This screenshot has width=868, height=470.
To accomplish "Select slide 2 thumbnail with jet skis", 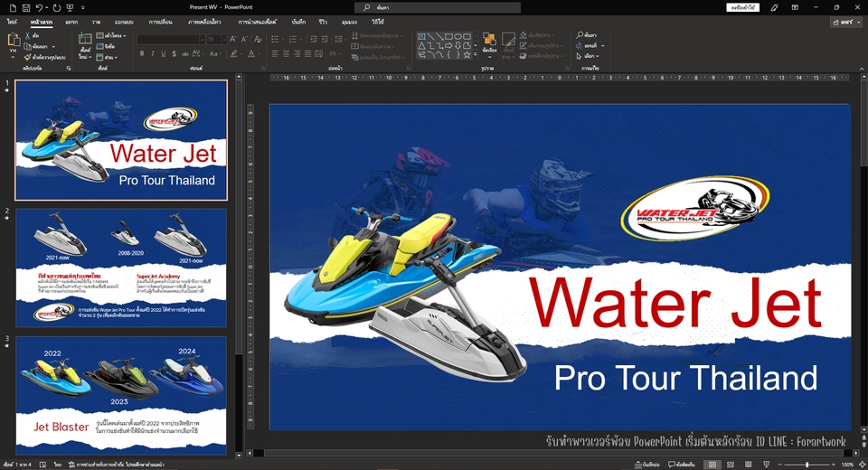I will [x=121, y=268].
